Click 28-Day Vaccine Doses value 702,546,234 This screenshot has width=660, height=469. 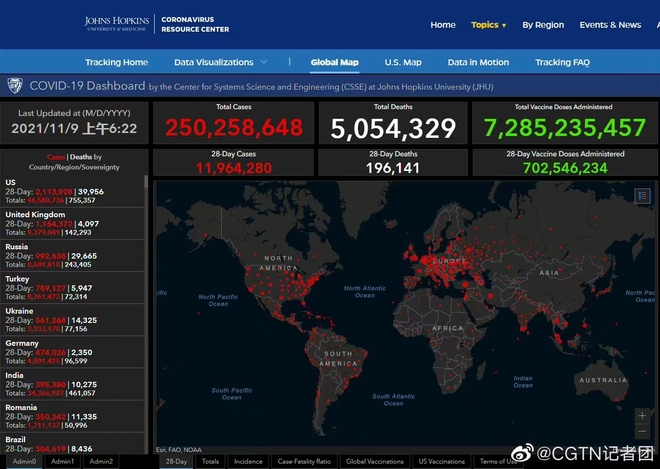(x=565, y=168)
